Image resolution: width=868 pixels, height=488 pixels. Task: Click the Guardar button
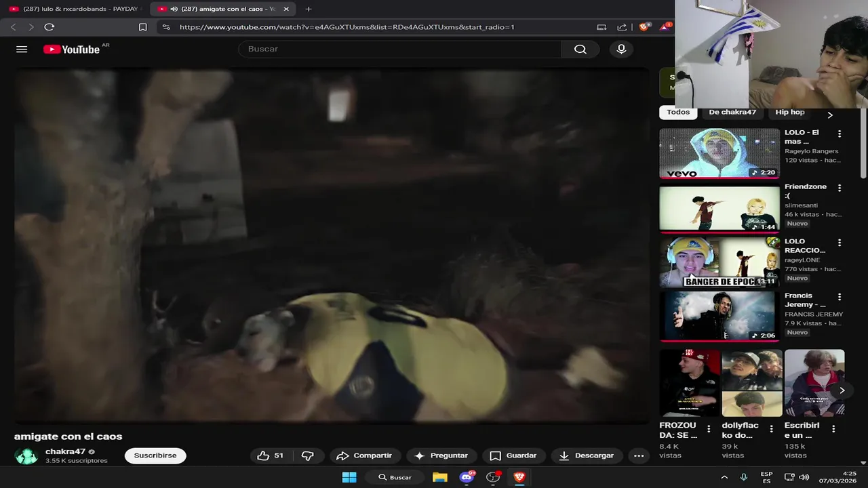[513, 455]
